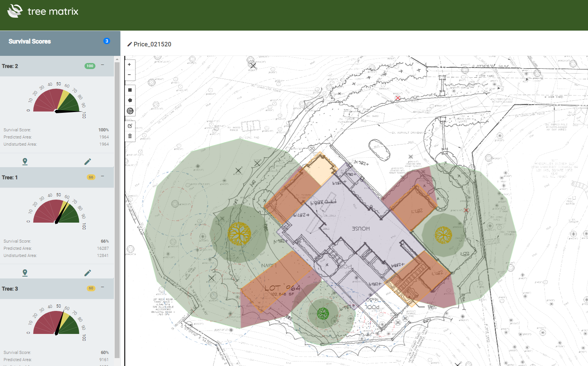This screenshot has width=588, height=366.
Task: Select the small green tree near pool
Action: tap(323, 313)
